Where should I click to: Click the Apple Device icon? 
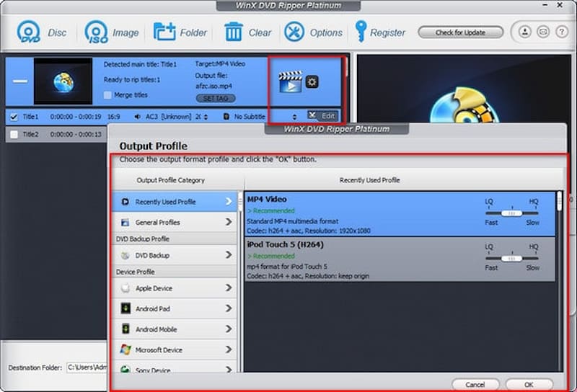[x=125, y=288]
